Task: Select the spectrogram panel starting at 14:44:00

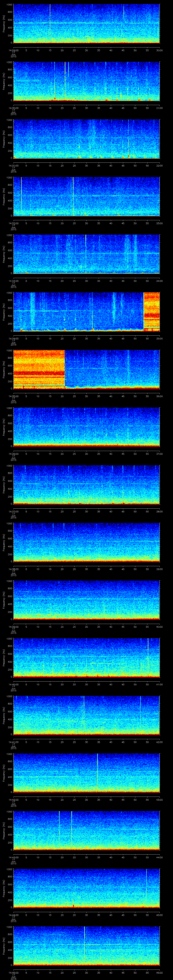Action: (86, 888)
